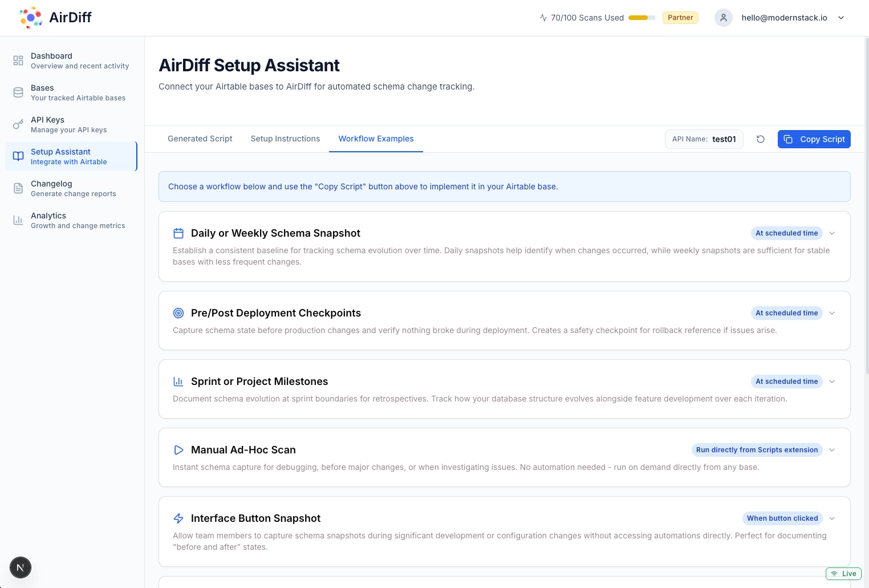Select the Workflow Examples tab
Screen dimensions: 869x588
coord(376,139)
